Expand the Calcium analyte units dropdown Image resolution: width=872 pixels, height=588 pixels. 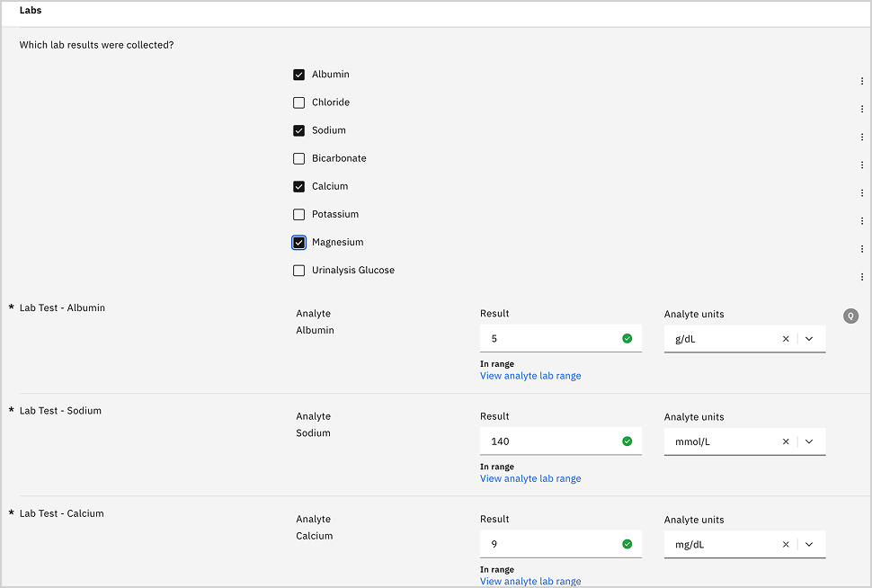(809, 544)
